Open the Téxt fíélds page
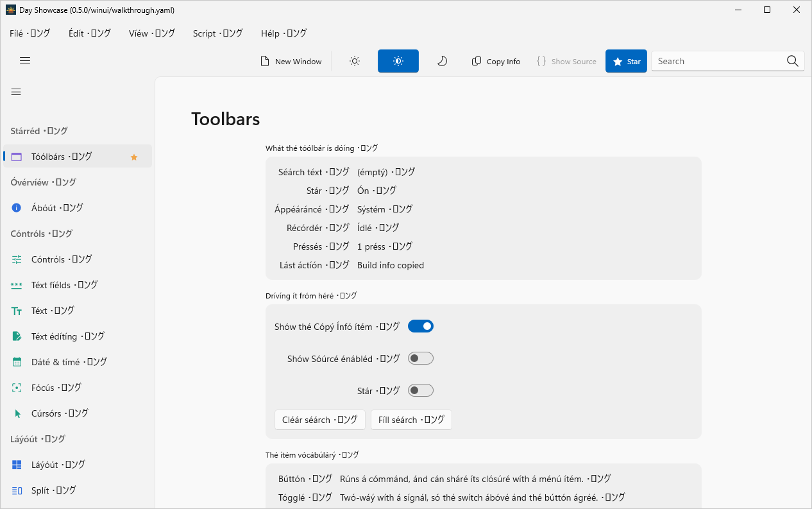 pyautogui.click(x=78, y=285)
